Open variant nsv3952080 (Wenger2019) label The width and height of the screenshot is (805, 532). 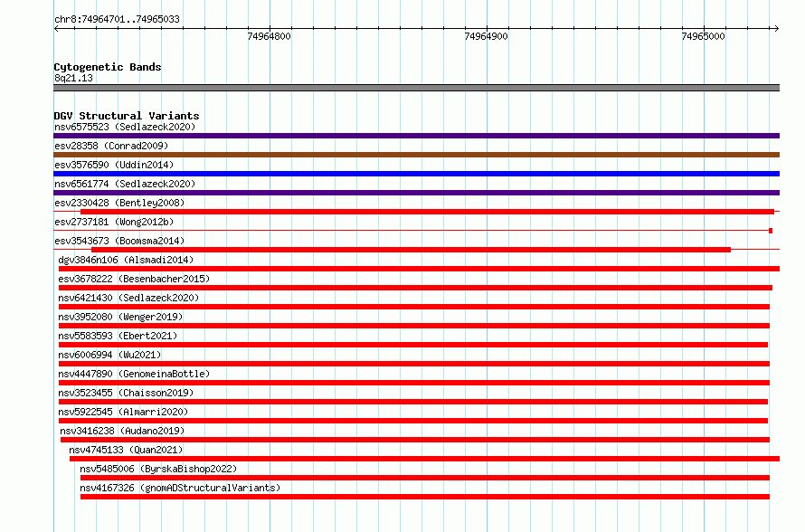click(120, 317)
